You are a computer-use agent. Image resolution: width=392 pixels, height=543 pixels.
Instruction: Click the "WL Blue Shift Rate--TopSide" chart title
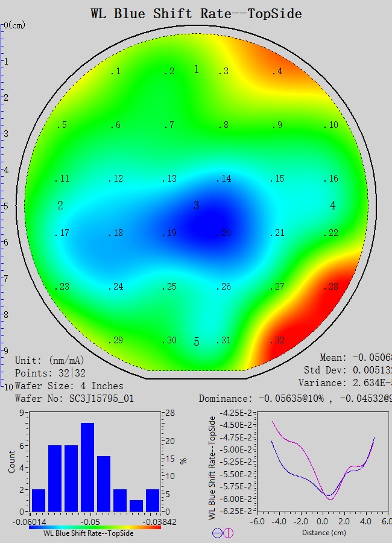click(196, 13)
